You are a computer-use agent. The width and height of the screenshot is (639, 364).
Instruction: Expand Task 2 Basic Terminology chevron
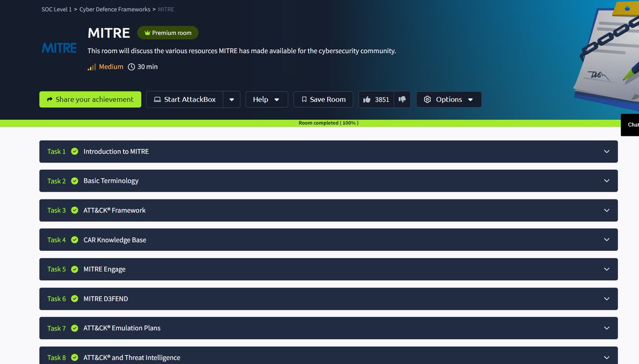coord(607,181)
